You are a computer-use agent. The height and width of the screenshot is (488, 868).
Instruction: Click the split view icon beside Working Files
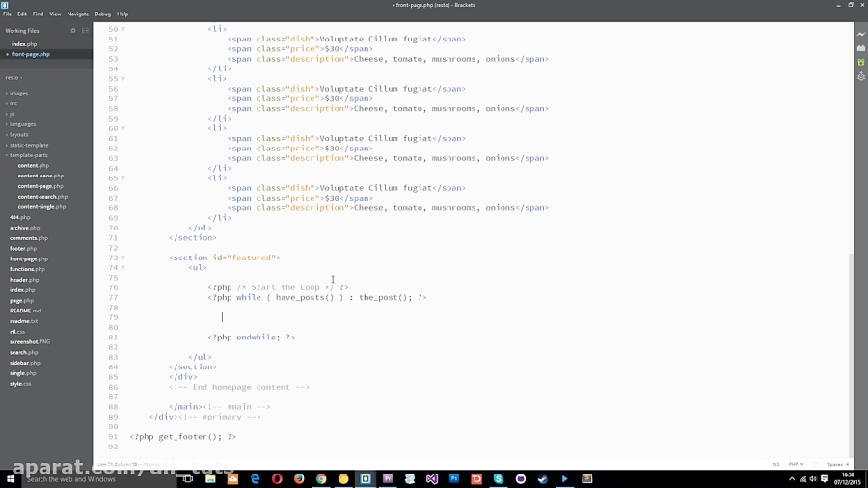[85, 31]
